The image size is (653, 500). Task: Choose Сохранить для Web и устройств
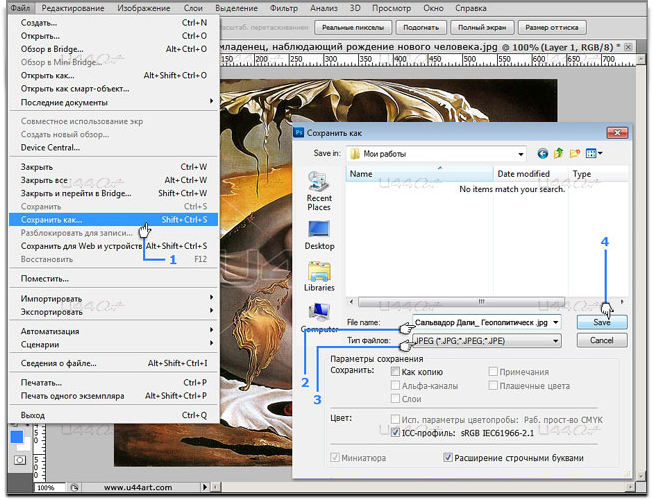click(x=113, y=246)
